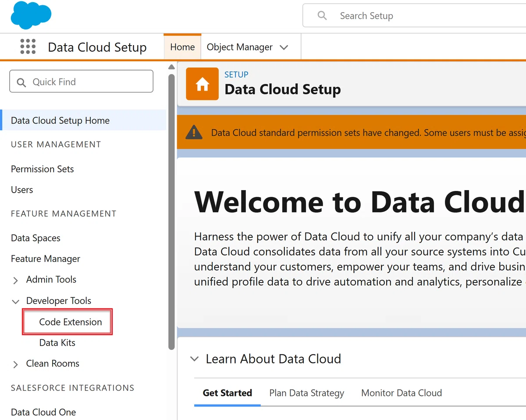Switch to Monitor Data Cloud tab
This screenshot has width=526, height=420.
402,393
